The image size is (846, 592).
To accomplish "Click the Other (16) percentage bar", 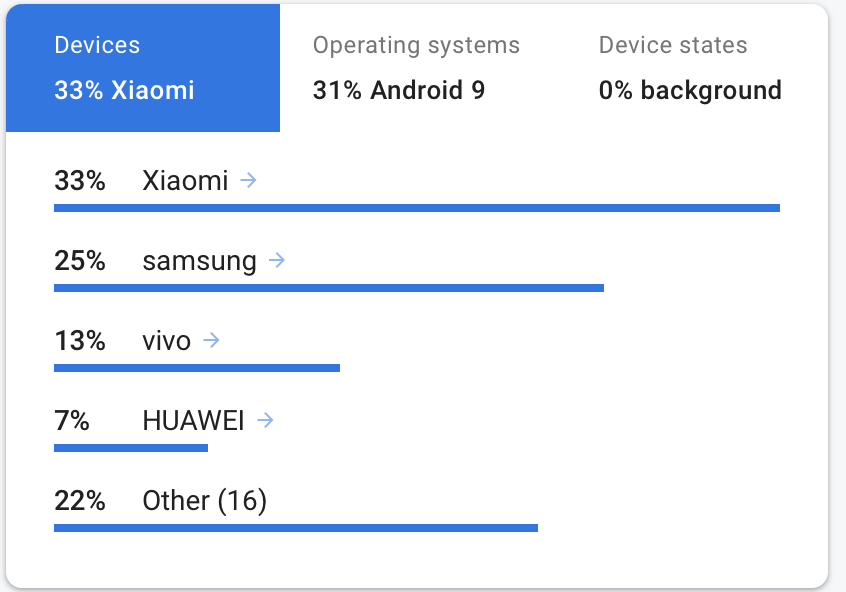I will point(296,526).
